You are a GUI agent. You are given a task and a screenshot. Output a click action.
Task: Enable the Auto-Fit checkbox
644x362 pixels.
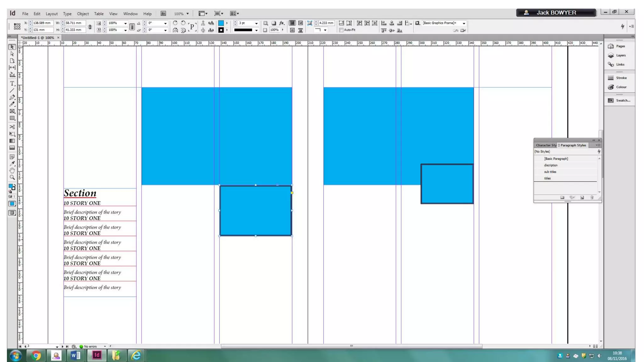pyautogui.click(x=341, y=30)
